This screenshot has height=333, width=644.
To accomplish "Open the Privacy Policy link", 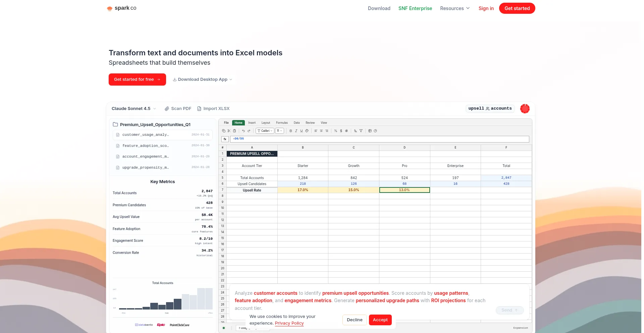I will coord(289,323).
